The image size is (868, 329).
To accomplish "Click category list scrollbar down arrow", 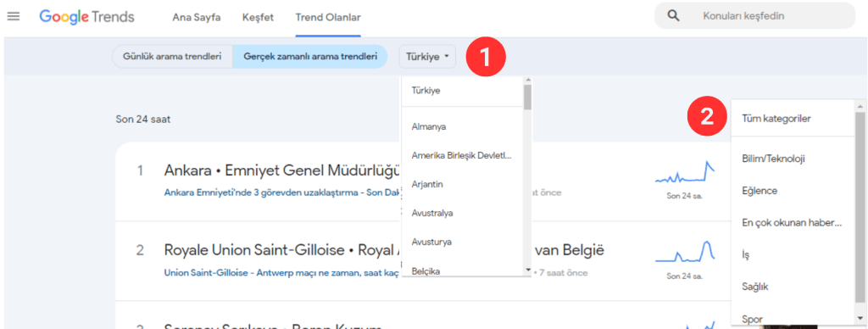I will pyautogui.click(x=860, y=318).
